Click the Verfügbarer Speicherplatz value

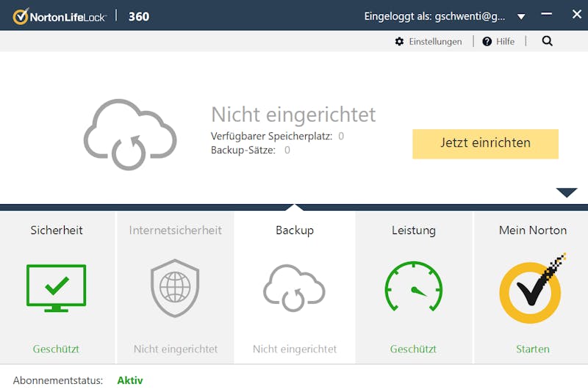pos(341,136)
